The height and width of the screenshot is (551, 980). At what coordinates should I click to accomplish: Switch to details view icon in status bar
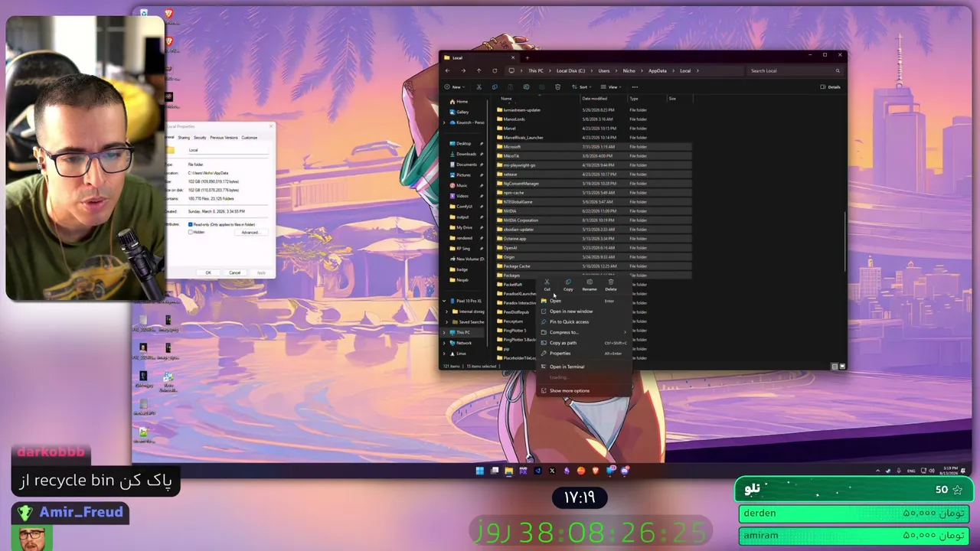coord(835,367)
